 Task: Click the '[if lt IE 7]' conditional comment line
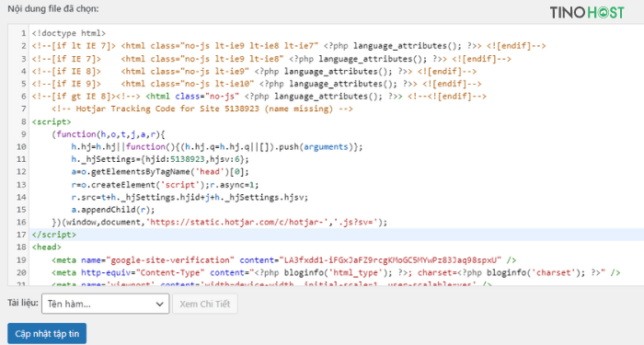(289, 46)
